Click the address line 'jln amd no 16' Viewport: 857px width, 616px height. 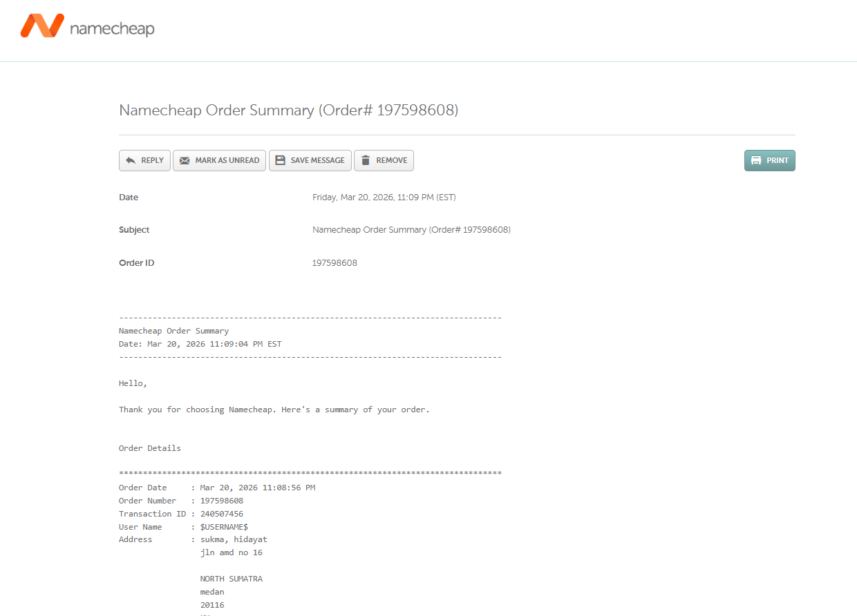point(231,552)
